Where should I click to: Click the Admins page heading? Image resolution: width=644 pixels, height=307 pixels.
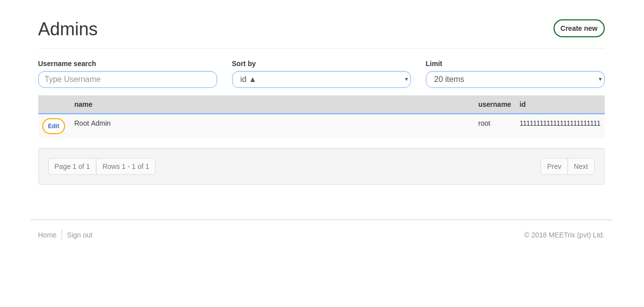click(x=68, y=29)
